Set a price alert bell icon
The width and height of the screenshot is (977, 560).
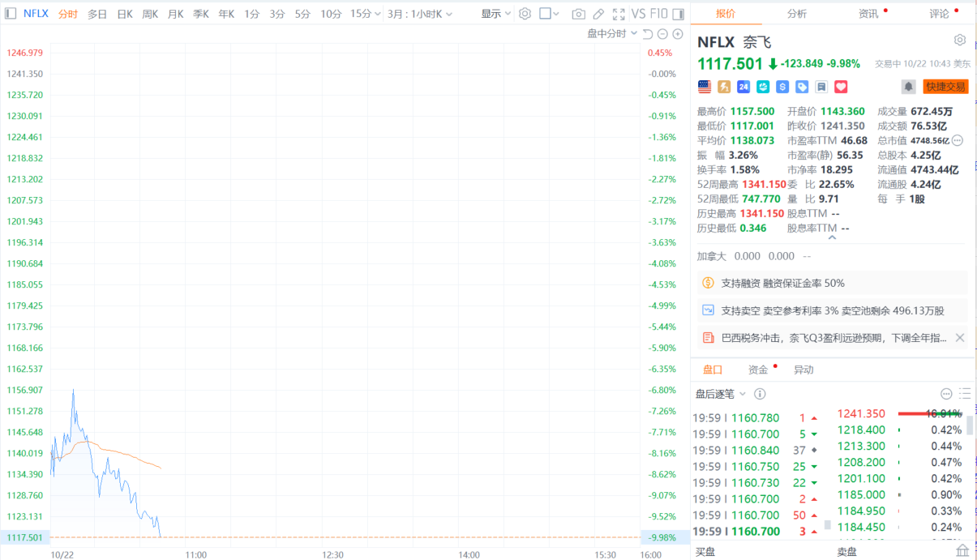click(909, 87)
